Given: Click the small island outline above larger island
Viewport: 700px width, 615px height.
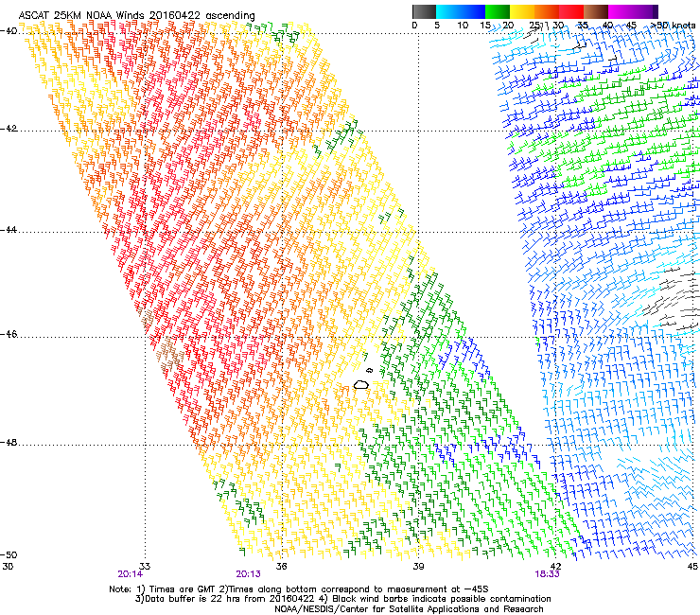Looking at the screenshot, I should tap(370, 370).
